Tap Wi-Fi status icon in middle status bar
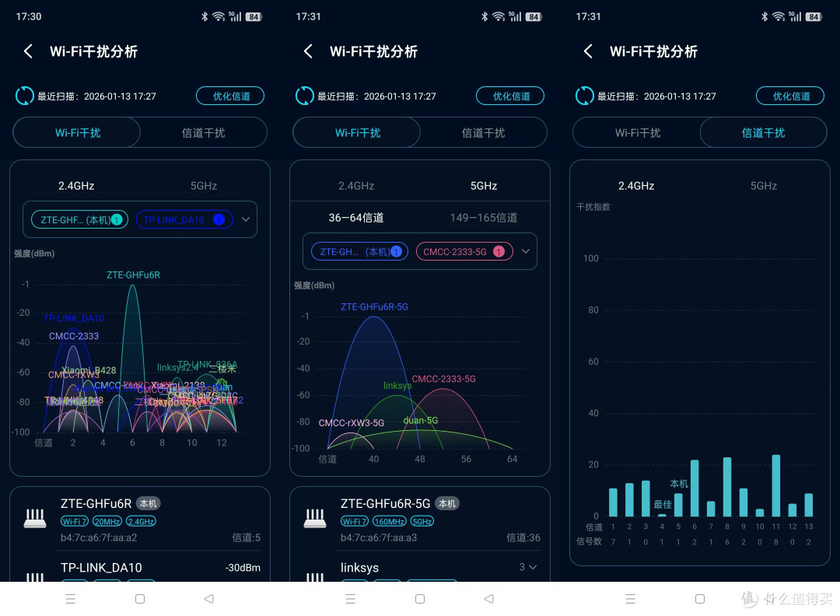Image resolution: width=840 pixels, height=616 pixels. coord(499,16)
